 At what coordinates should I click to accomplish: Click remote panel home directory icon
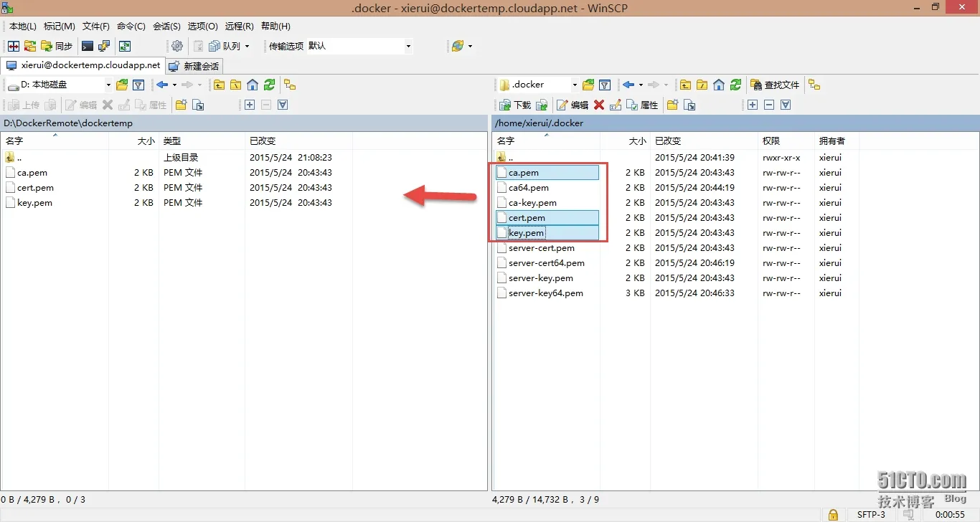point(719,85)
